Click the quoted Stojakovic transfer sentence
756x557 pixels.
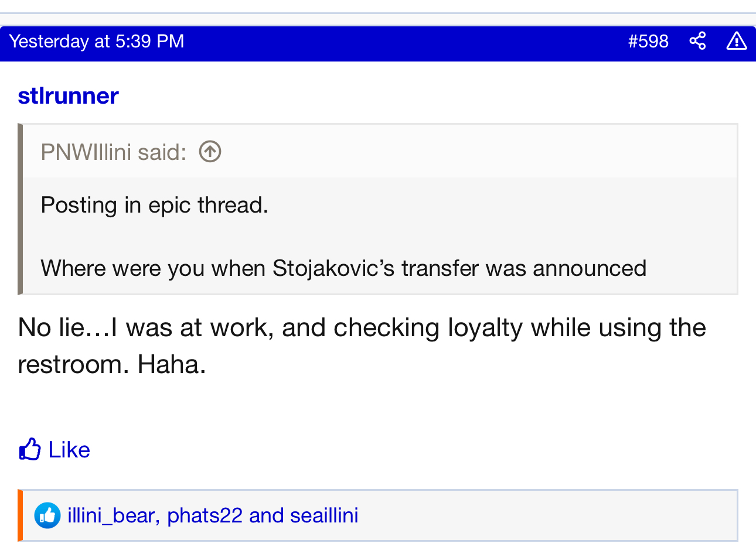(343, 268)
